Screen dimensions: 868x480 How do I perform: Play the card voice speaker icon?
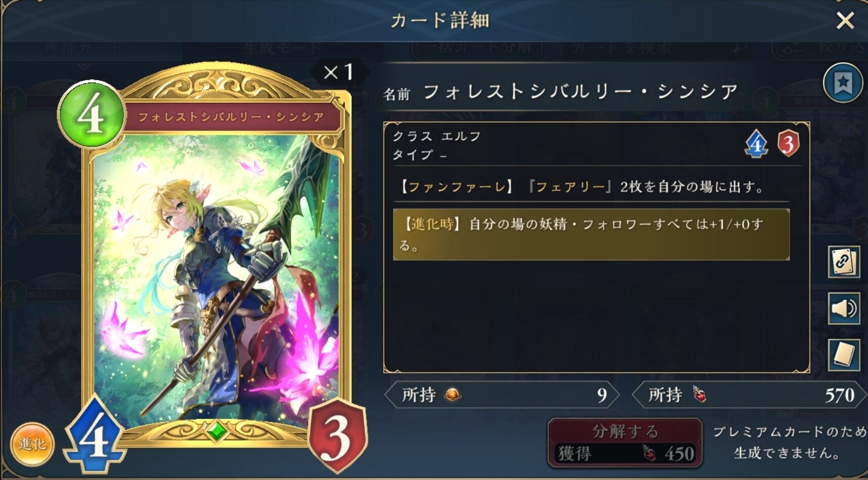[x=844, y=308]
